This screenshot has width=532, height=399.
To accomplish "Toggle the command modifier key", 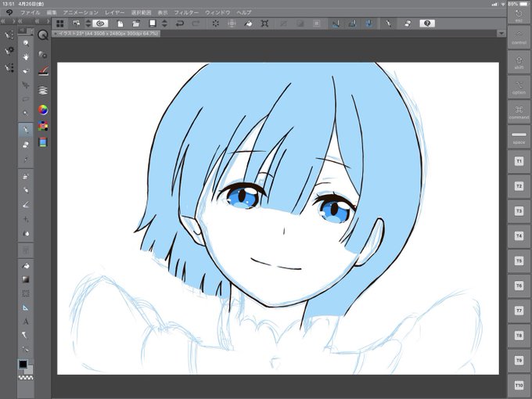I will pos(519,112).
